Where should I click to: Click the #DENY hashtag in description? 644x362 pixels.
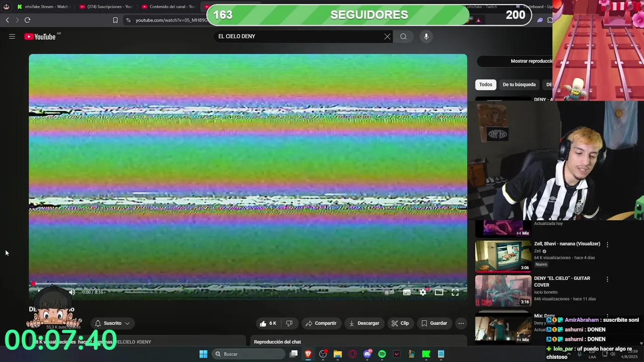pyautogui.click(x=143, y=342)
